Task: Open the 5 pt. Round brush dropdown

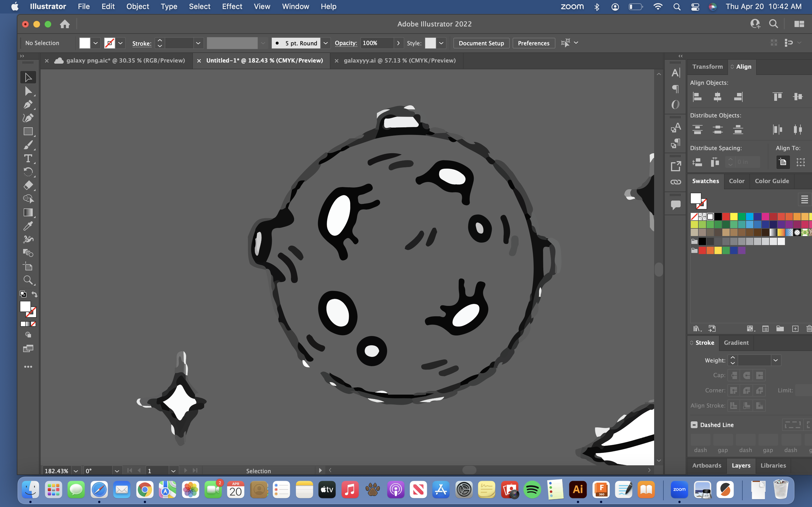Action: click(325, 43)
